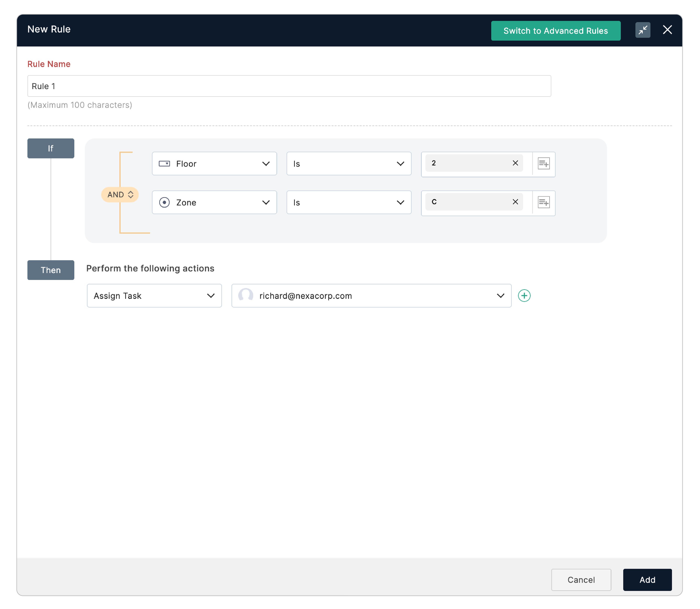
Task: Open the Floor field dropdown
Action: click(x=214, y=164)
